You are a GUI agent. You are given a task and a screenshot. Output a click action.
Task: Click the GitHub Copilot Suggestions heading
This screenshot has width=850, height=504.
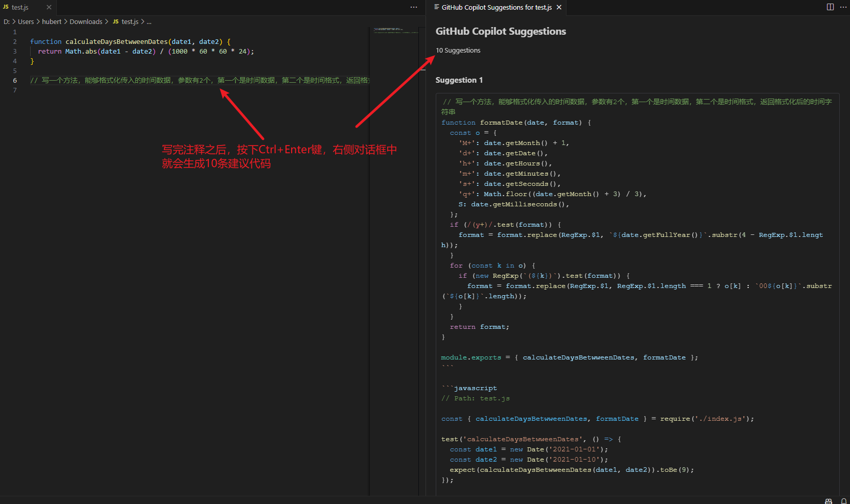pyautogui.click(x=501, y=31)
